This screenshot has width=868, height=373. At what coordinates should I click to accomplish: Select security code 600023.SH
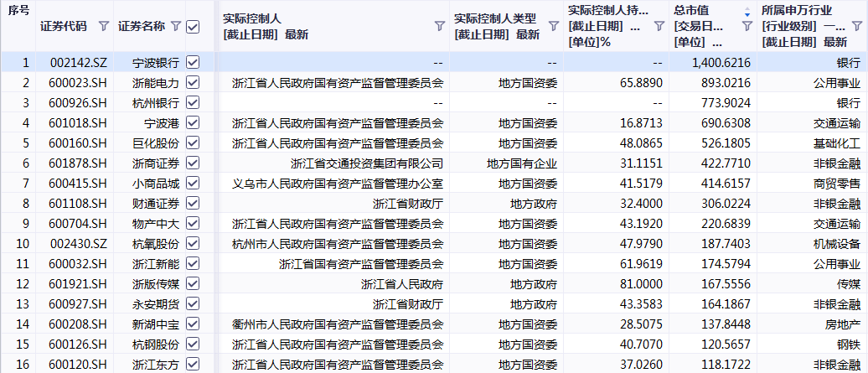[77, 82]
